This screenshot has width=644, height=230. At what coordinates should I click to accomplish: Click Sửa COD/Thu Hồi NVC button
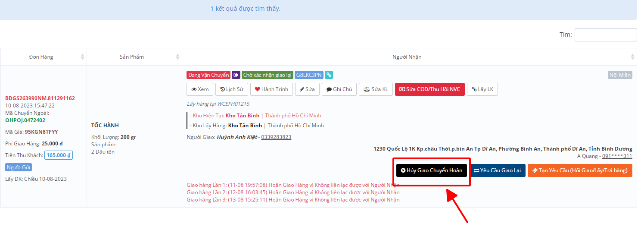[x=430, y=89]
